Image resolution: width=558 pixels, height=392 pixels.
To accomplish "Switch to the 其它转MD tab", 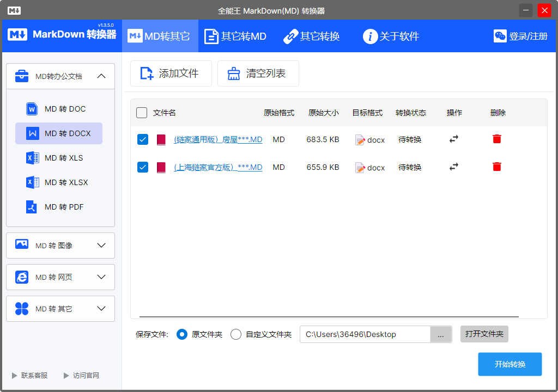I will point(235,36).
